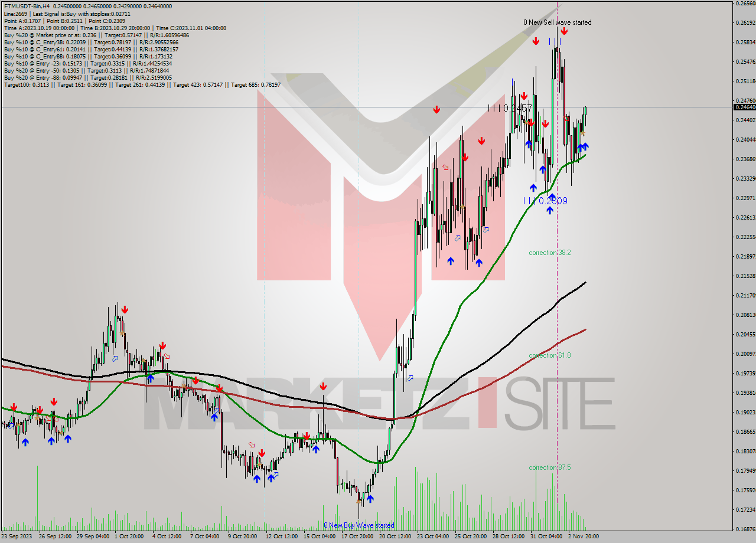Click the '23 Oct 04:00' time axis label

coord(433,537)
